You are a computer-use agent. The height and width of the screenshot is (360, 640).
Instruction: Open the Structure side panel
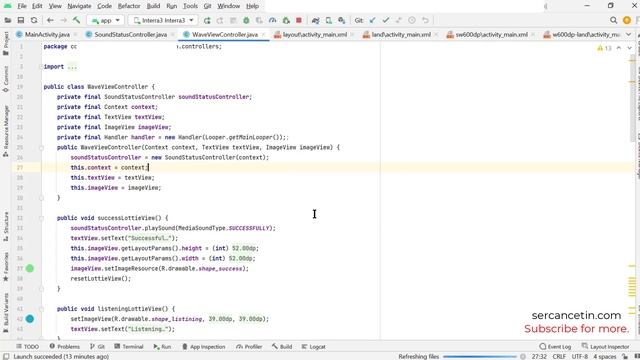click(6, 227)
